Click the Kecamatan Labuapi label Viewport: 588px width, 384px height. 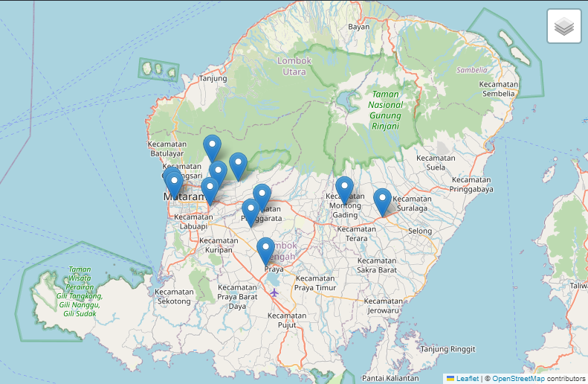(193, 222)
